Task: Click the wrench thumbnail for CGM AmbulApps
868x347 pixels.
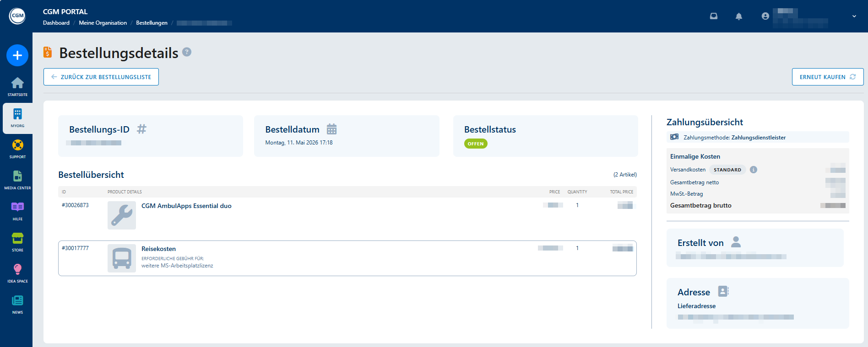Action: coord(122,215)
